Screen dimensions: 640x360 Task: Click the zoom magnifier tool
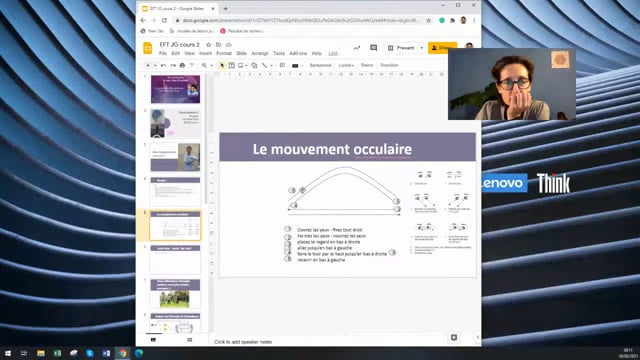[x=204, y=65]
